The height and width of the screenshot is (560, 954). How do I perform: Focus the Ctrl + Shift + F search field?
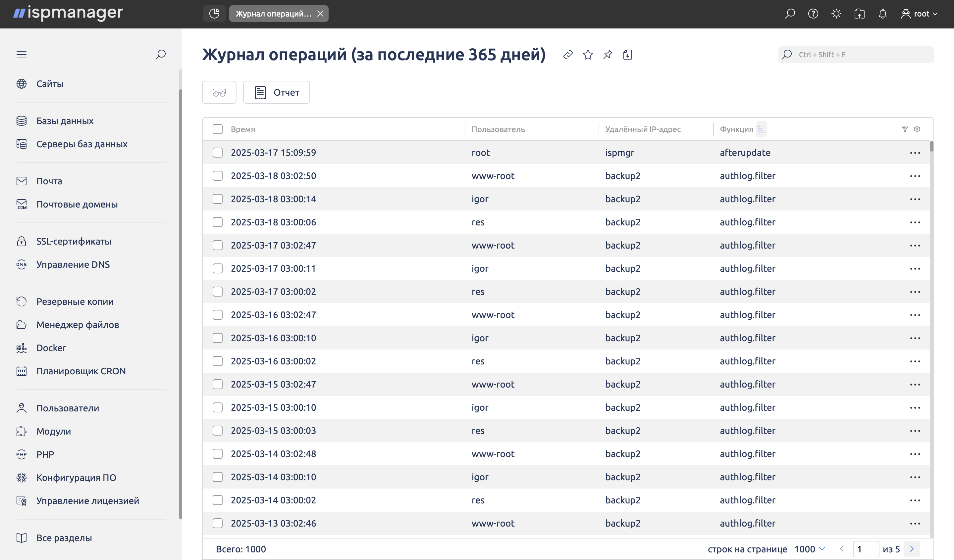pyautogui.click(x=856, y=55)
